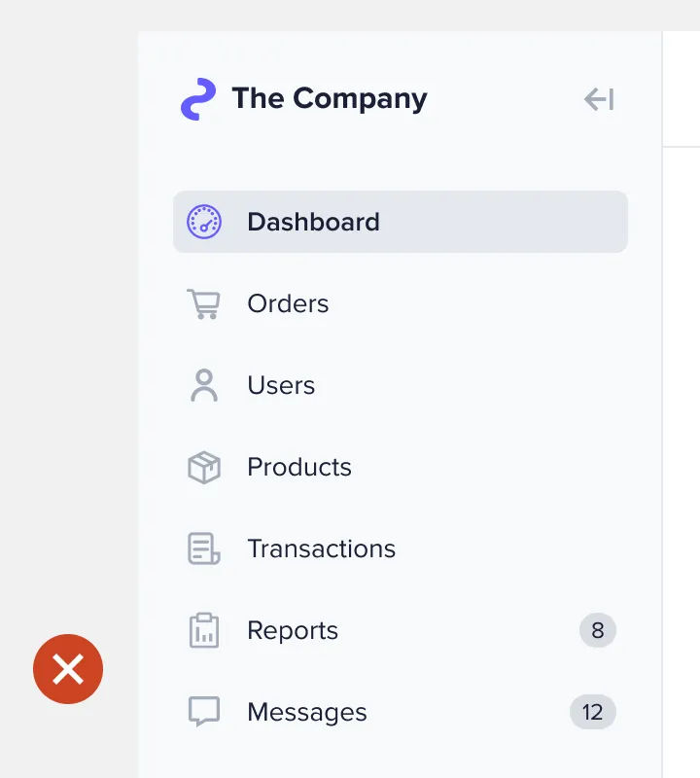Select Users in the sidebar
The image size is (700, 778).
coord(281,385)
